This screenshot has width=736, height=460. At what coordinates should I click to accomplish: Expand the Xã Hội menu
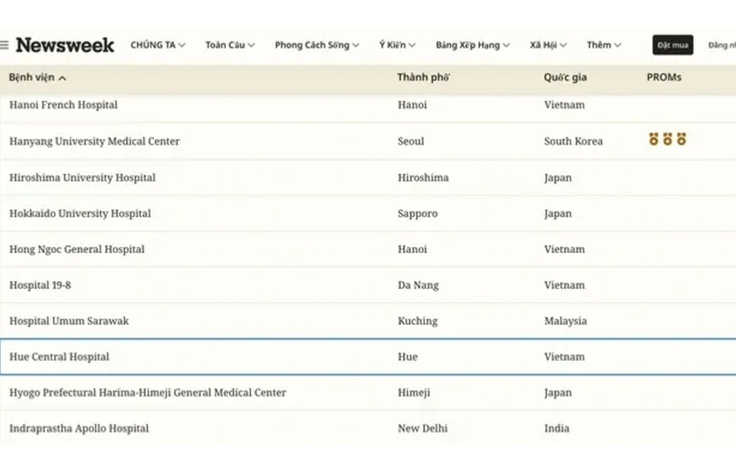click(x=548, y=45)
